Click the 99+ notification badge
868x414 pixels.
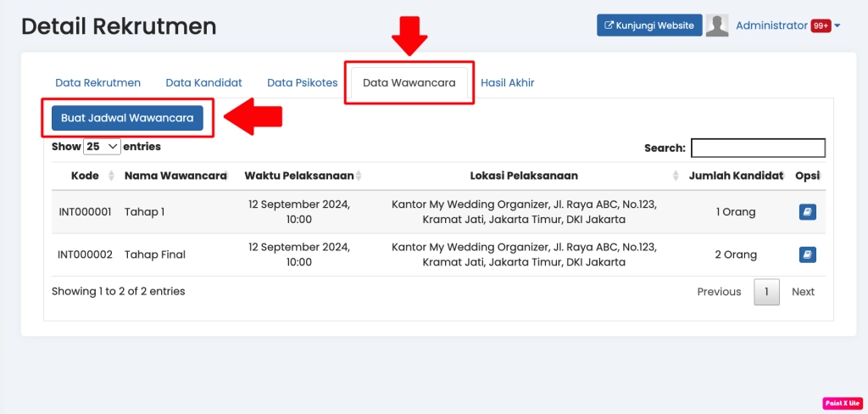(x=821, y=25)
